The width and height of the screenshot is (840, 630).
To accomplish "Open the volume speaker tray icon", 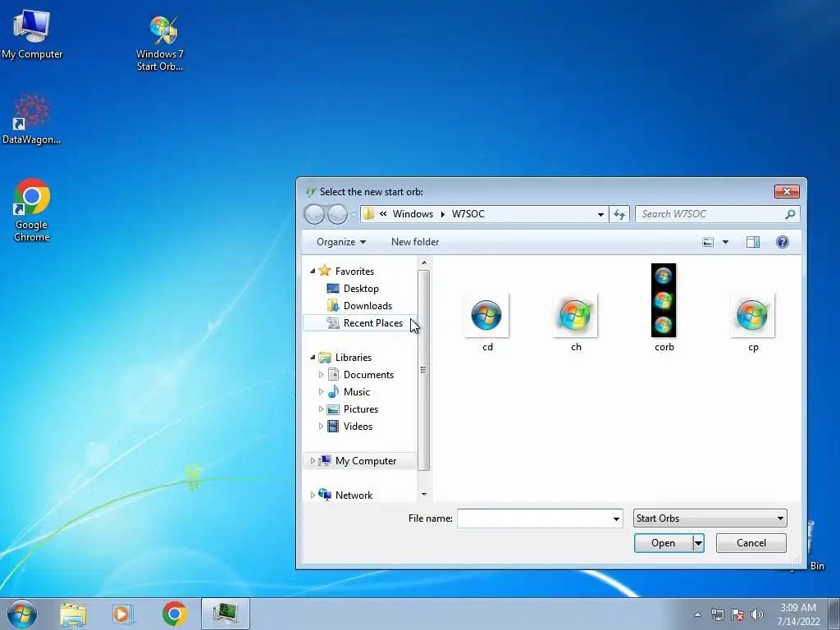I will (757, 614).
